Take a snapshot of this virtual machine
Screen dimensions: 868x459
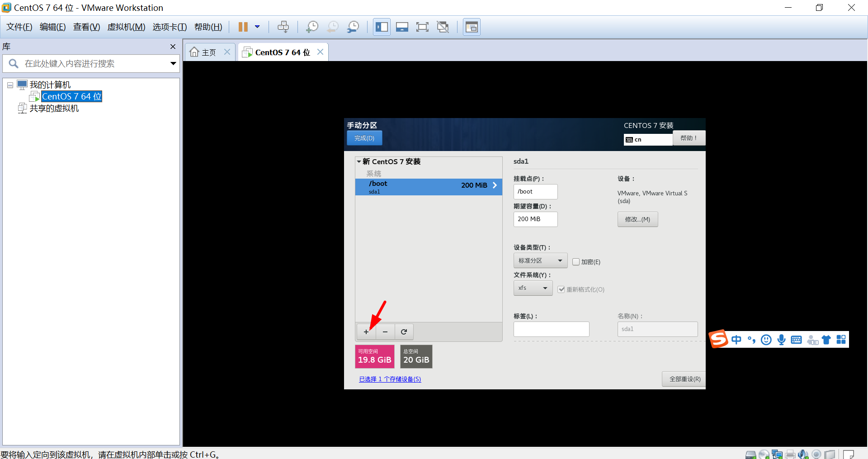[312, 27]
